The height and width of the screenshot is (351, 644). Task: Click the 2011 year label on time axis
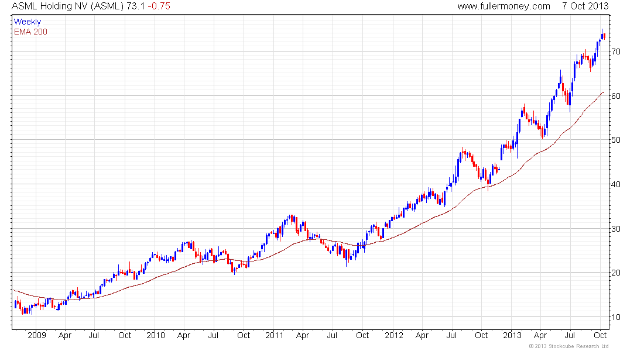coord(274,335)
